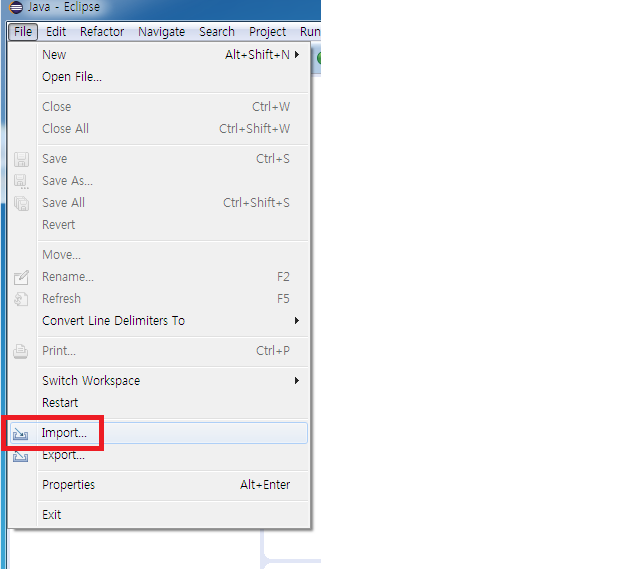This screenshot has height=569, width=620.
Task: Choose Save from the File menu
Action: pos(173,159)
